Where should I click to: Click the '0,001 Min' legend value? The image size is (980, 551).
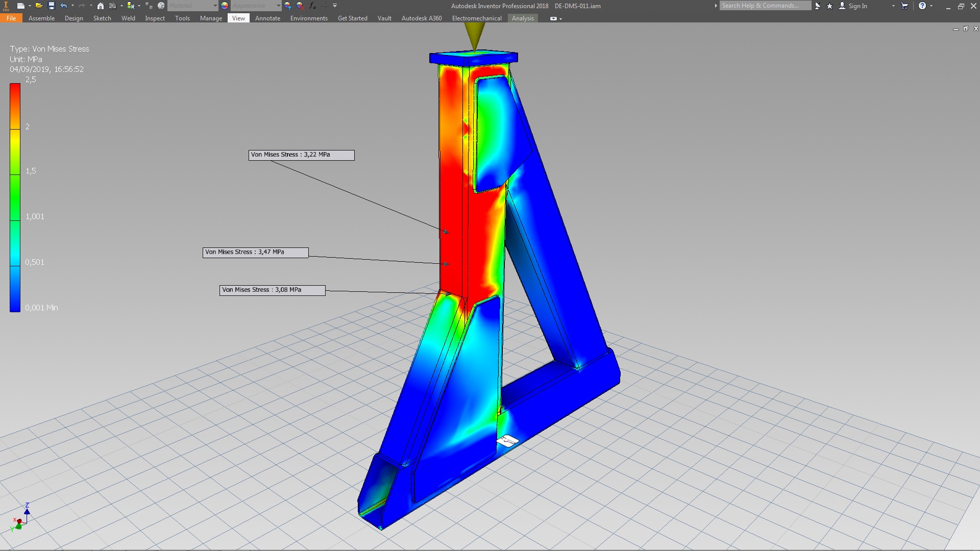click(41, 308)
